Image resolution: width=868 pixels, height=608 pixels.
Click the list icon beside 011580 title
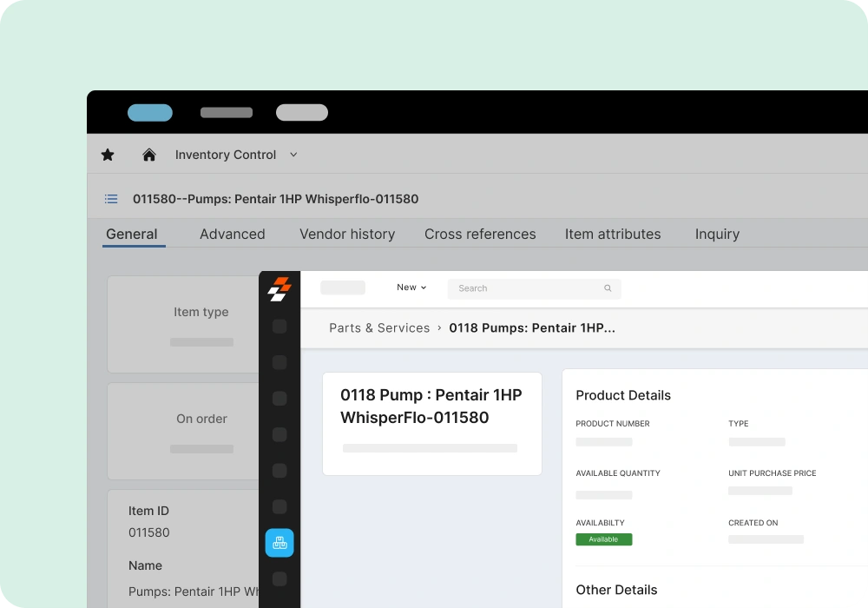(111, 199)
